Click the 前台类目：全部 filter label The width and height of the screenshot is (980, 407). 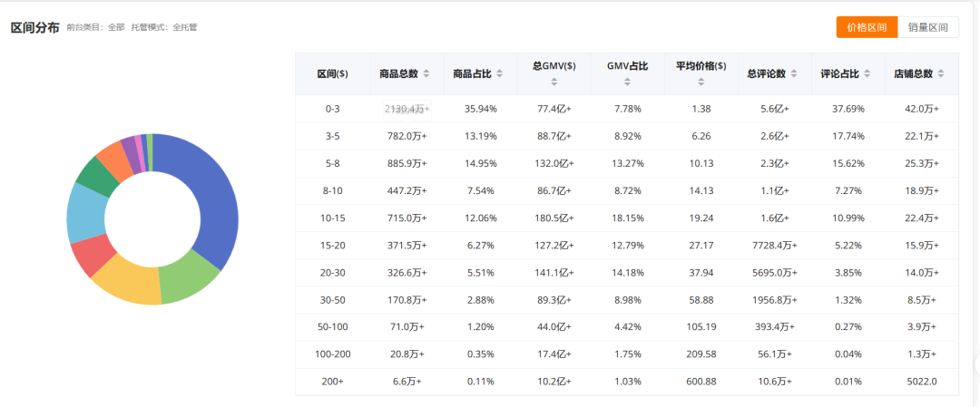pos(95,27)
